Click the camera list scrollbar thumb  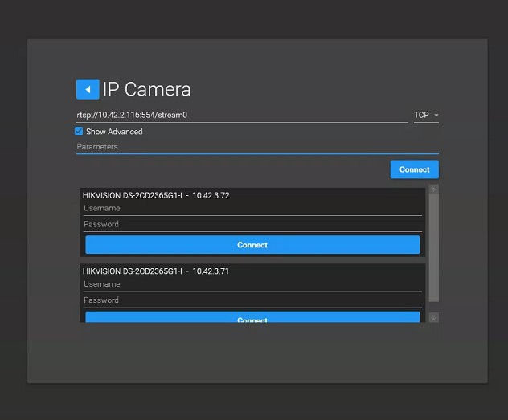[434, 249]
